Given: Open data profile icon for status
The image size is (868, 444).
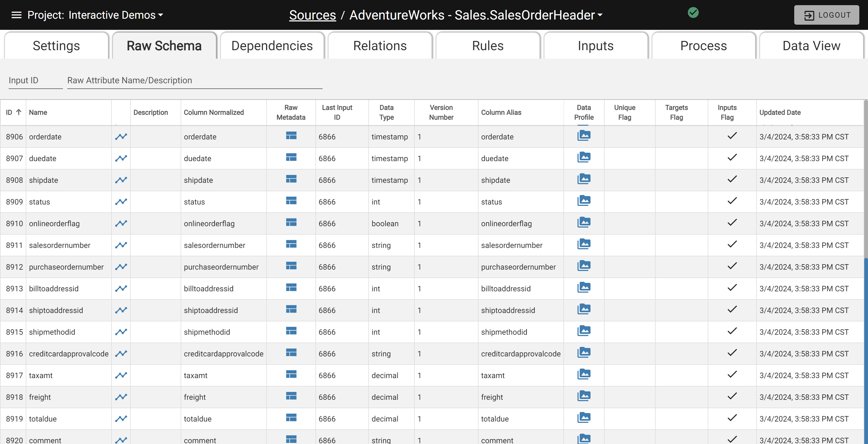Looking at the screenshot, I should 584,201.
